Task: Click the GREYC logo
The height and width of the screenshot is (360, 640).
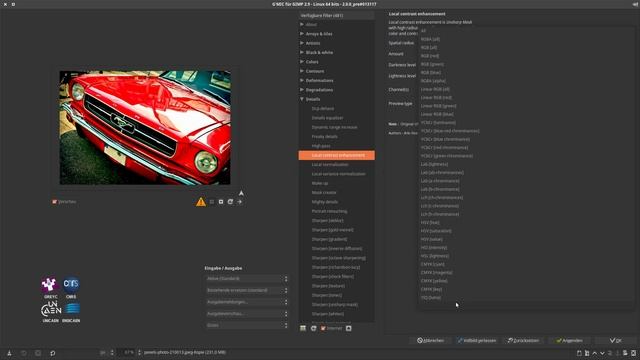Action: (x=50, y=288)
